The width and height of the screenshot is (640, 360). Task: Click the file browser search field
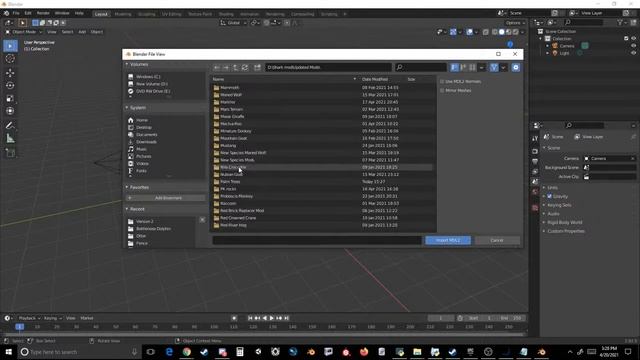click(420, 67)
